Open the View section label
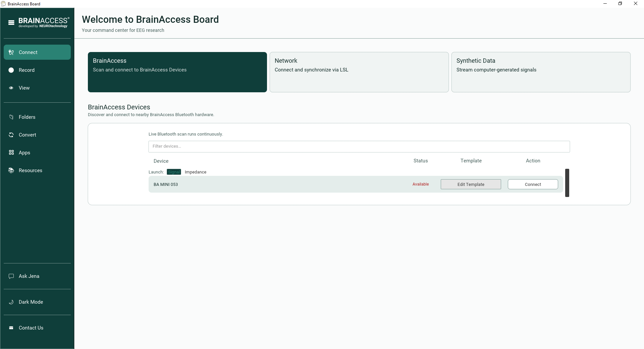 24,88
